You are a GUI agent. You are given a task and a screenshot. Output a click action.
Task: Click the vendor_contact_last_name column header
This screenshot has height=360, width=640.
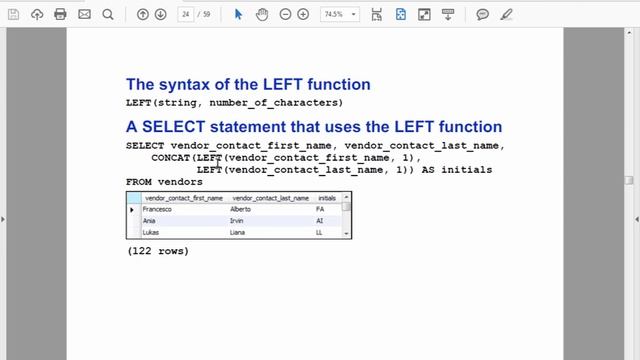[x=271, y=198]
